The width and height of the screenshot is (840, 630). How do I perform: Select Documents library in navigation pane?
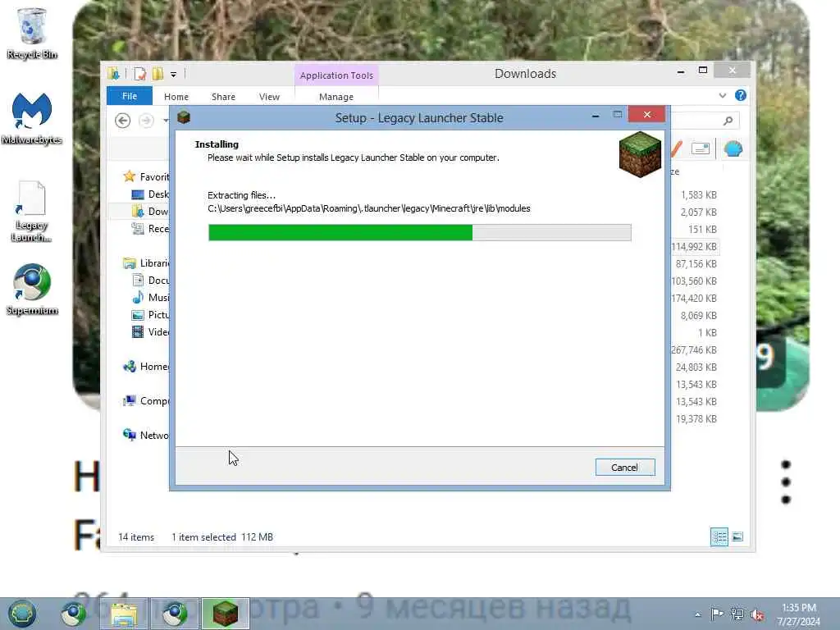[150, 281]
